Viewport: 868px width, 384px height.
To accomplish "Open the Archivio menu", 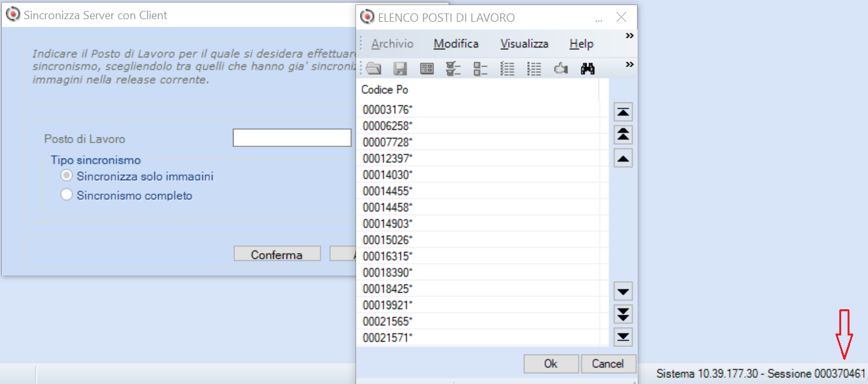I will click(x=393, y=43).
